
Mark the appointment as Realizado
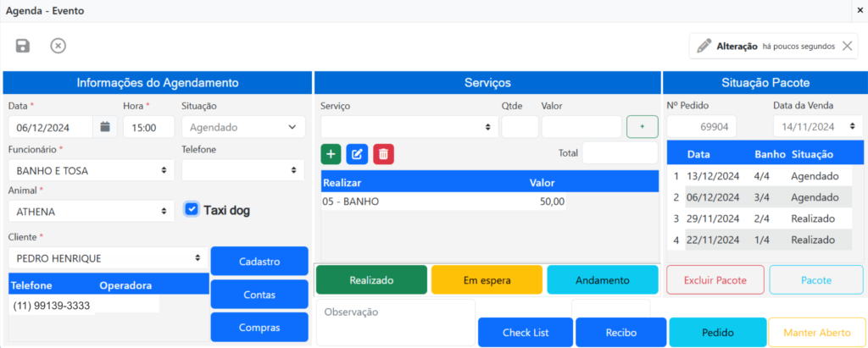[371, 280]
